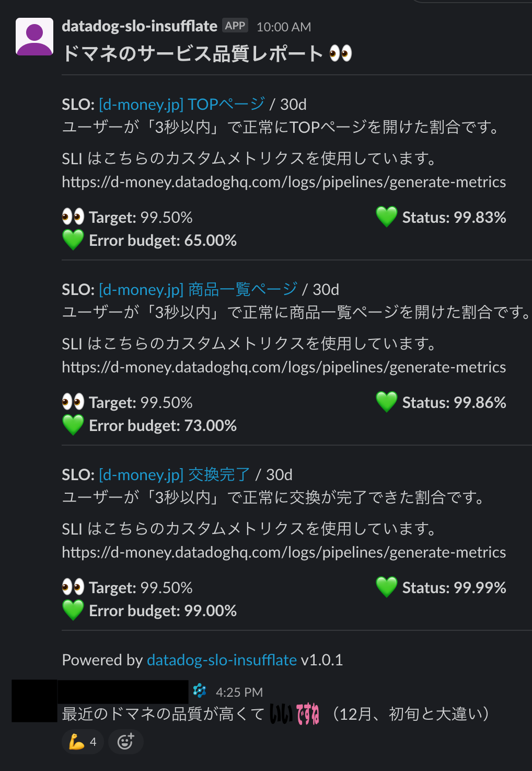Click the 10:00 AM message timestamp
The image size is (532, 771).
284,27
